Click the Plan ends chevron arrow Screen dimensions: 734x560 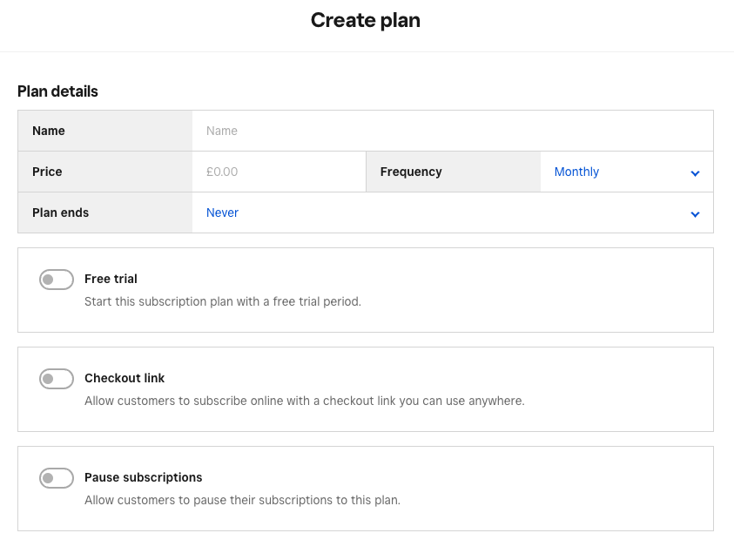(x=695, y=214)
